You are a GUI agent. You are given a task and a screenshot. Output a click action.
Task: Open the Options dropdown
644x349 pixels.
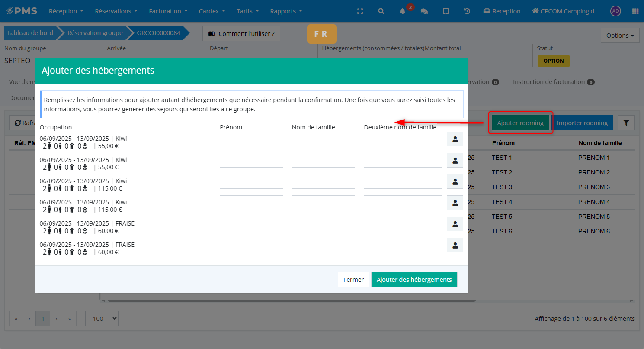tap(620, 36)
